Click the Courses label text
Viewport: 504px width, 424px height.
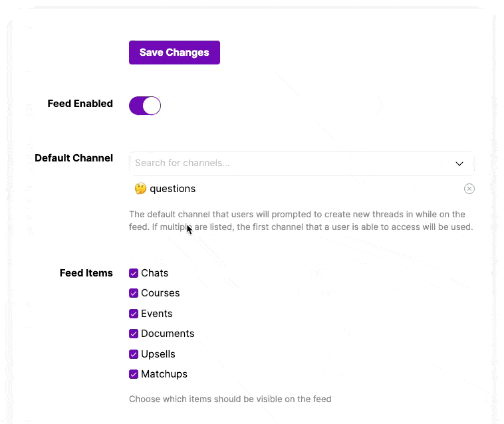coord(160,293)
